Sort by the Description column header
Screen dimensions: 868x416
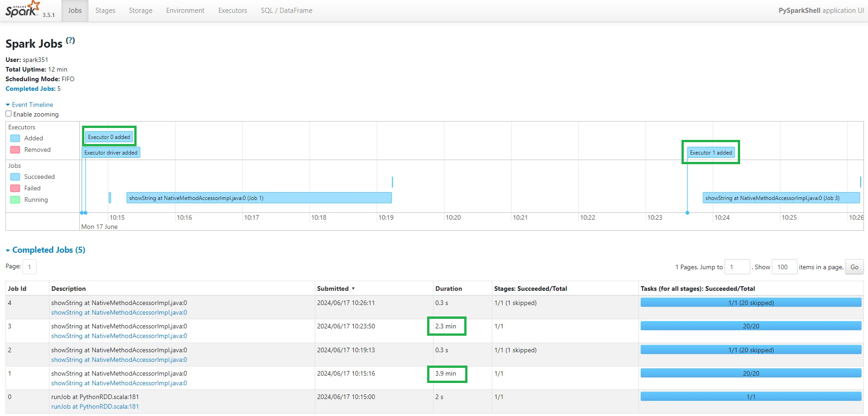coord(69,288)
